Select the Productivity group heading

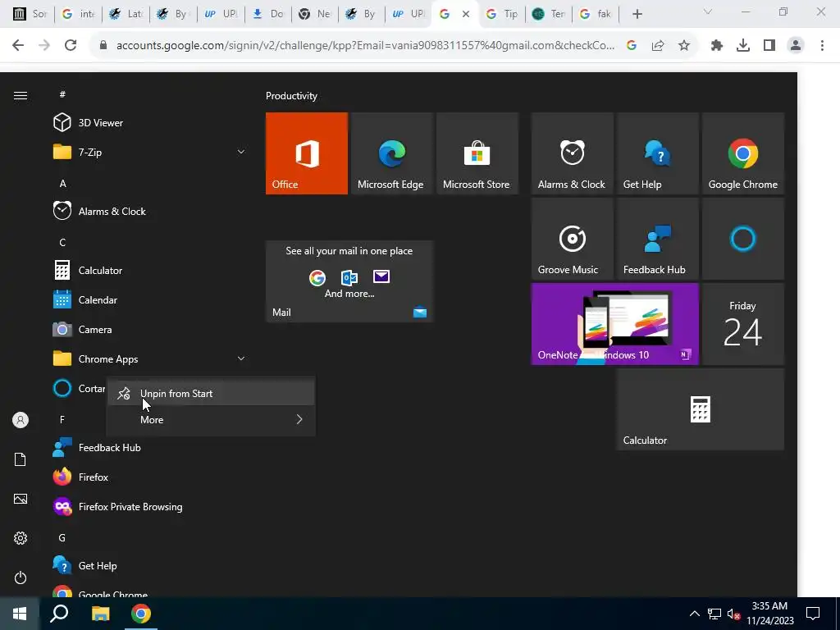tap(291, 96)
